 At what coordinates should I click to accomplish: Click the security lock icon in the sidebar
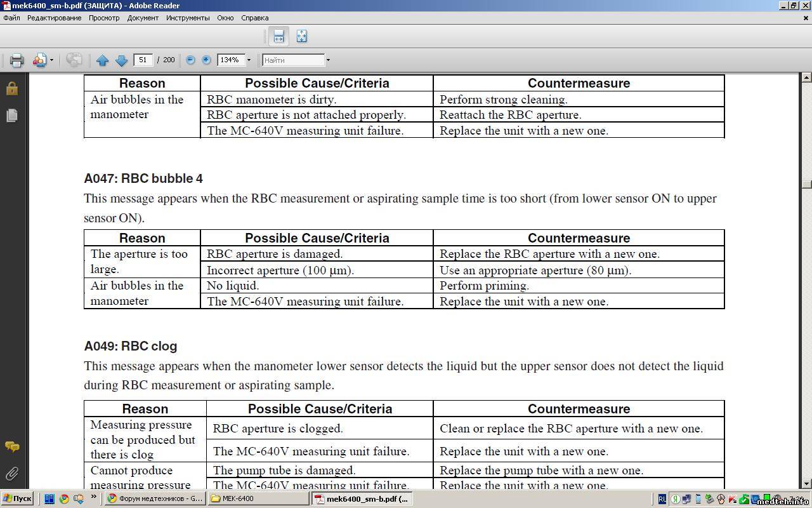tap(12, 89)
